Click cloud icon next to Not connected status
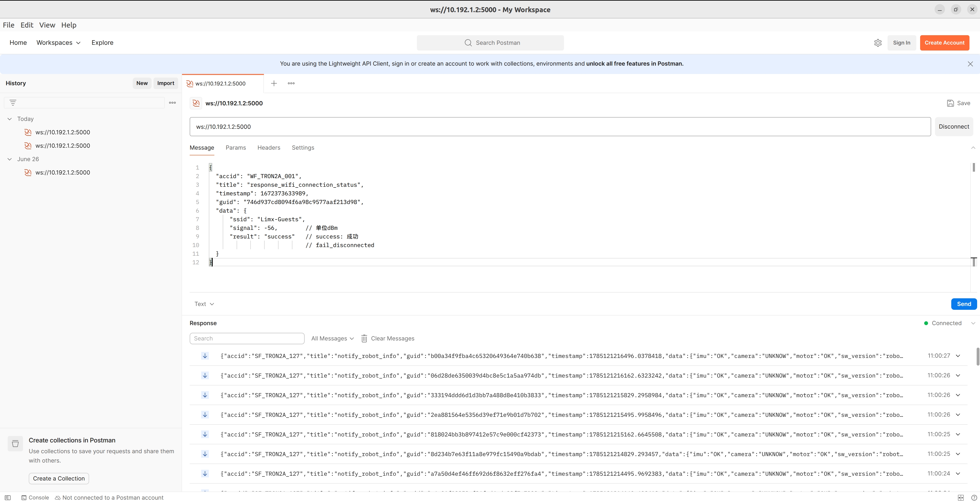980x503 pixels. tap(58, 498)
